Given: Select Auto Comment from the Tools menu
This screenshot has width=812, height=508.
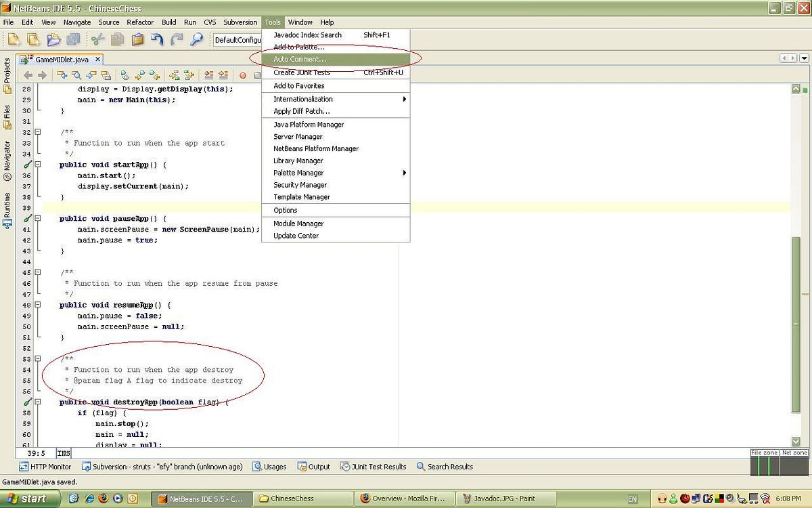Looking at the screenshot, I should [299, 59].
